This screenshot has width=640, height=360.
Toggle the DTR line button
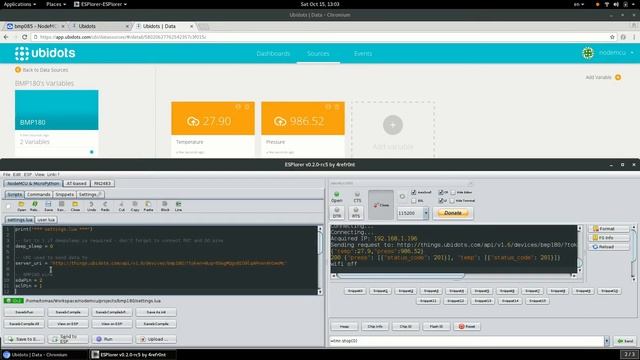(337, 213)
